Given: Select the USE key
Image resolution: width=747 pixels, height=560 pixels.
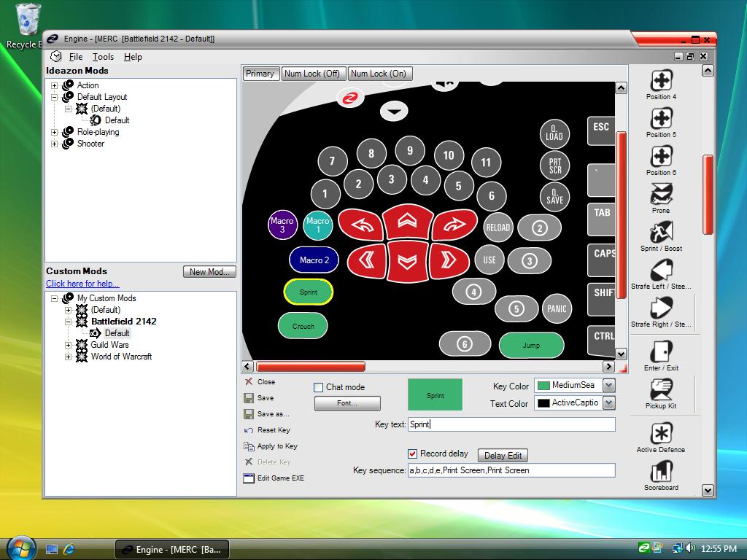Looking at the screenshot, I should [489, 260].
